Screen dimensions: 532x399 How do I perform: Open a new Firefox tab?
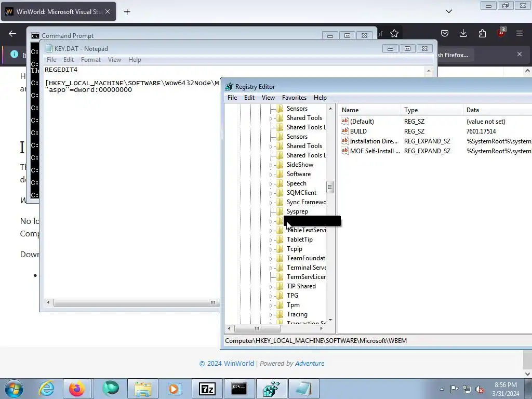[127, 12]
